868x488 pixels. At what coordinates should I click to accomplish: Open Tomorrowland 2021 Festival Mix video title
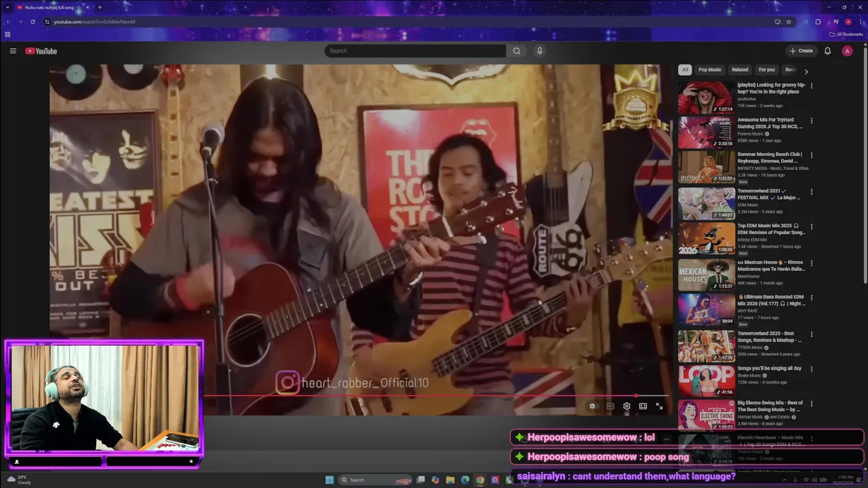(x=770, y=194)
